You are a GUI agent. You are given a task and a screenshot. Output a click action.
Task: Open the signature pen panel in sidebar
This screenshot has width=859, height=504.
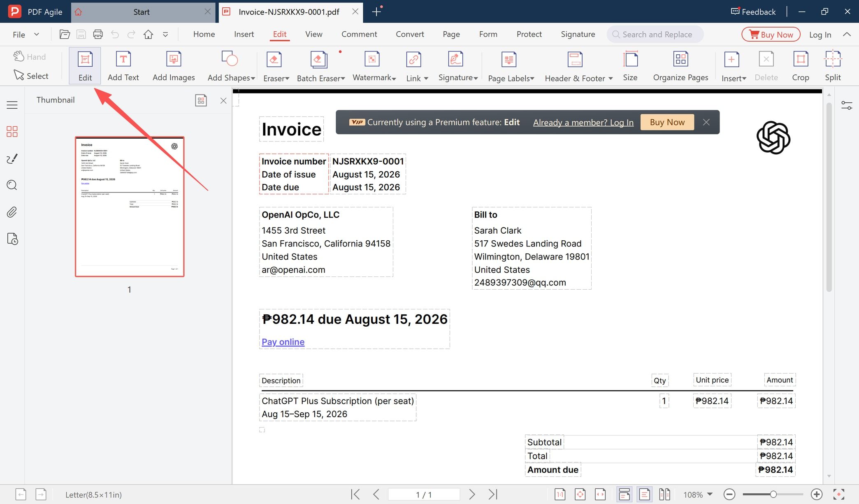pos(12,159)
